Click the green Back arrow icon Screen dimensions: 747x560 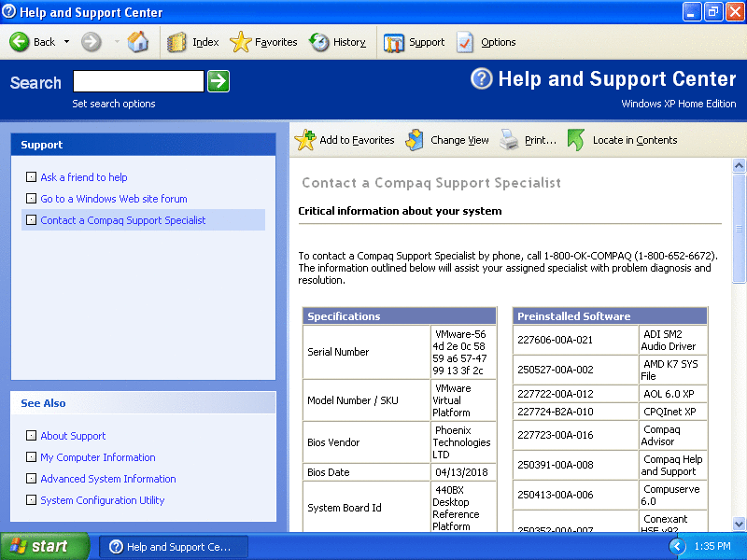[19, 42]
